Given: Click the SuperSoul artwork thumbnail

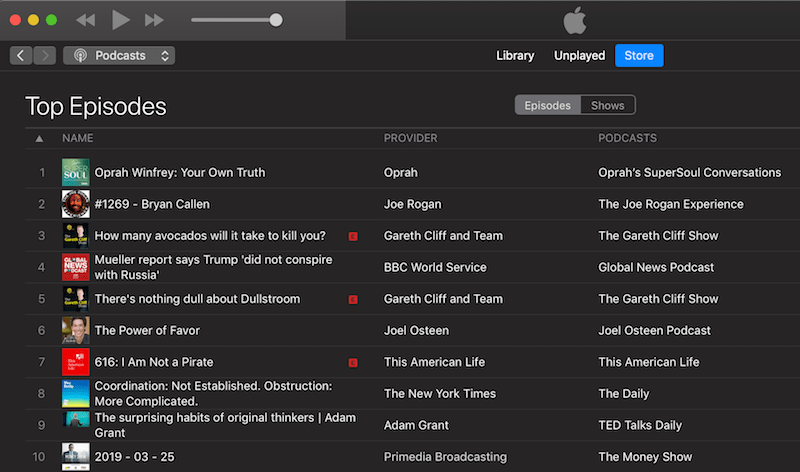Looking at the screenshot, I should (x=76, y=172).
